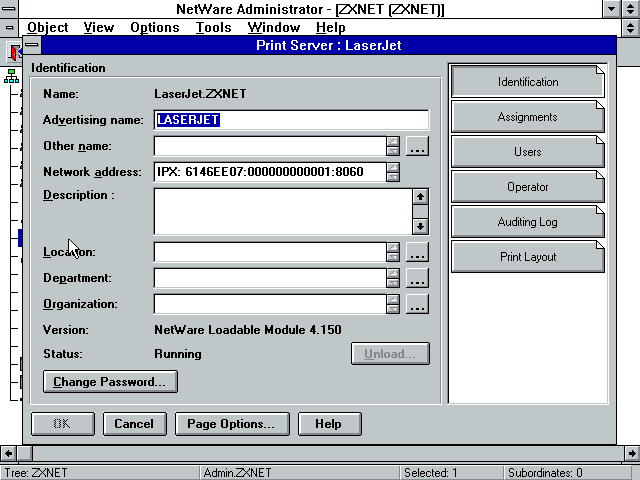Click the Department input field
Screen dimensions: 640x480
pyautogui.click(x=270, y=278)
